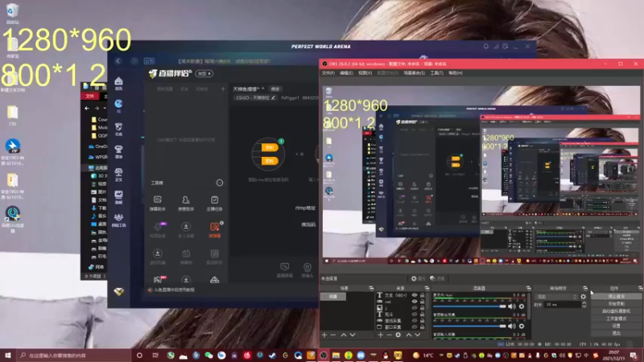The image size is (644, 362).
Task: Open OBS 文件(F) menu
Action: (x=328, y=73)
